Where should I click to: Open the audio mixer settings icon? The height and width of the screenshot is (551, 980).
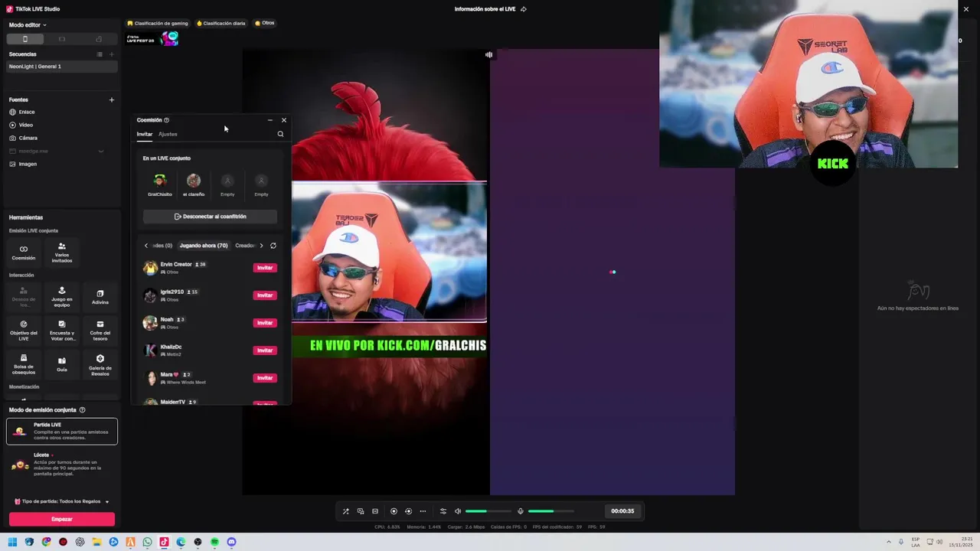click(443, 511)
